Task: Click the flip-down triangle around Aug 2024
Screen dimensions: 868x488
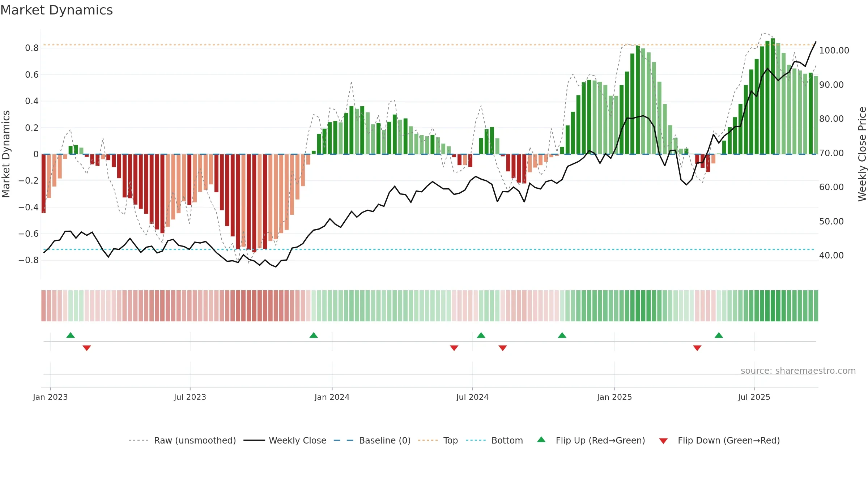Action: coord(503,348)
